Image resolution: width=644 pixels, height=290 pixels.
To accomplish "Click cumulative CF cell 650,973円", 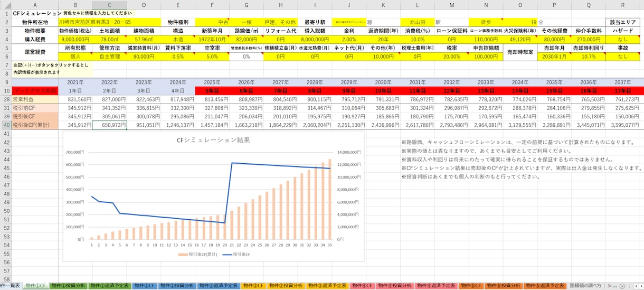I will pyautogui.click(x=109, y=125).
